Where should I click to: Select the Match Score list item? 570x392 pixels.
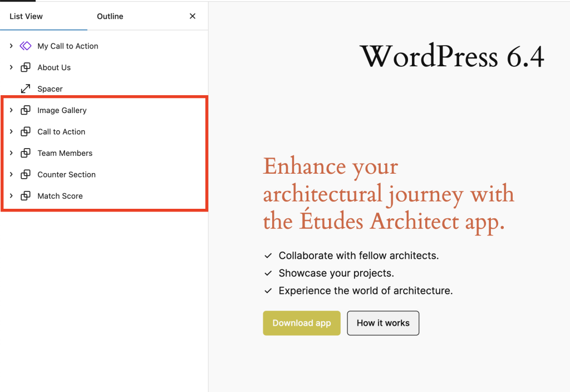[x=60, y=196]
